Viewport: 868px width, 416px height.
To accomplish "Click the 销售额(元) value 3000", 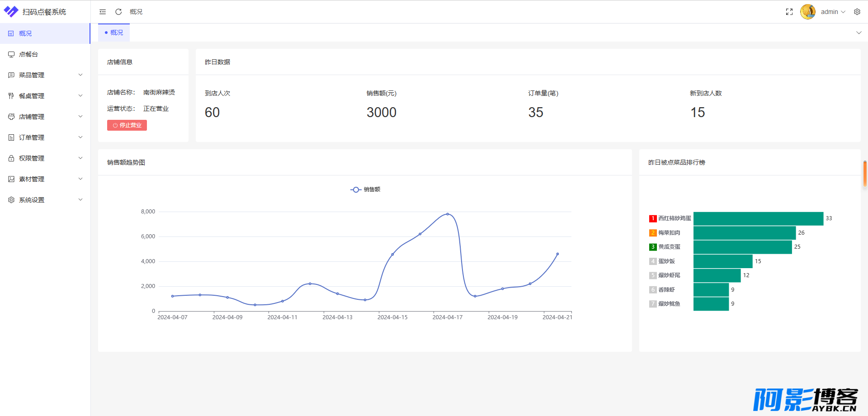I will pyautogui.click(x=382, y=112).
